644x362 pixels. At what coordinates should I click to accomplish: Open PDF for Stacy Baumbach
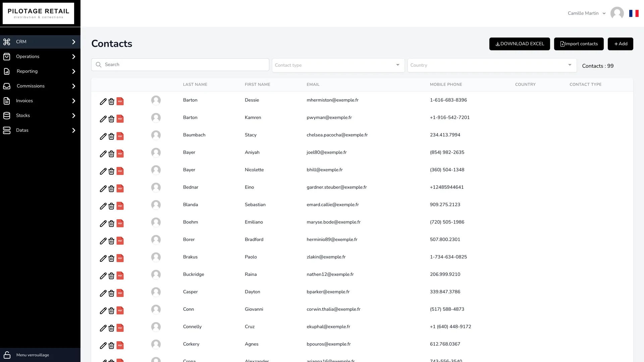pyautogui.click(x=120, y=136)
